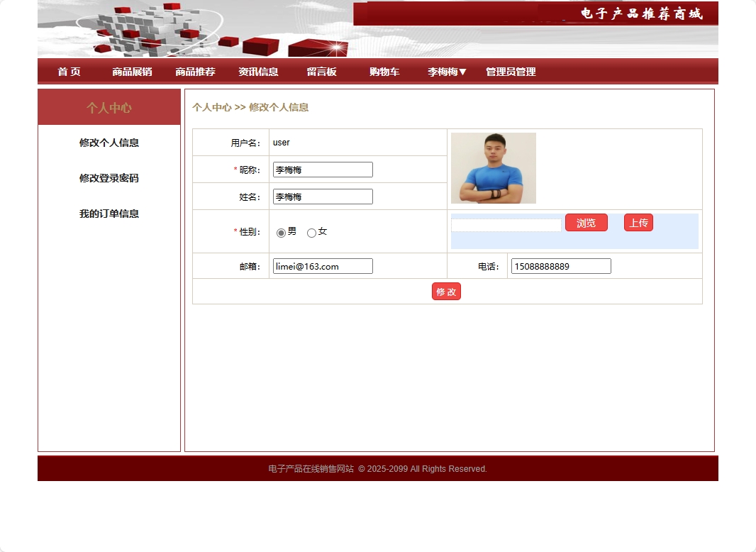Click the profile avatar photo
The image size is (756, 552).
(493, 168)
